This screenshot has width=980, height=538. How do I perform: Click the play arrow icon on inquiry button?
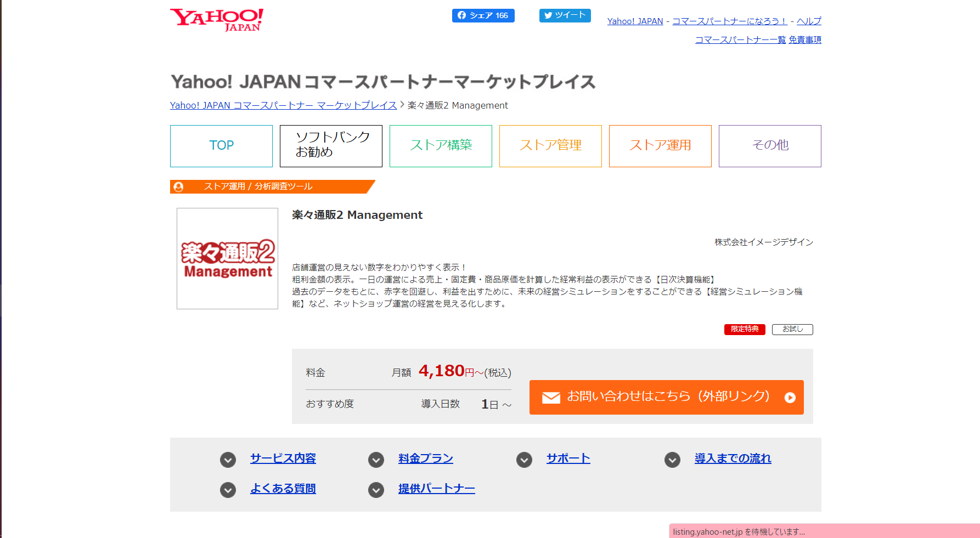point(790,398)
